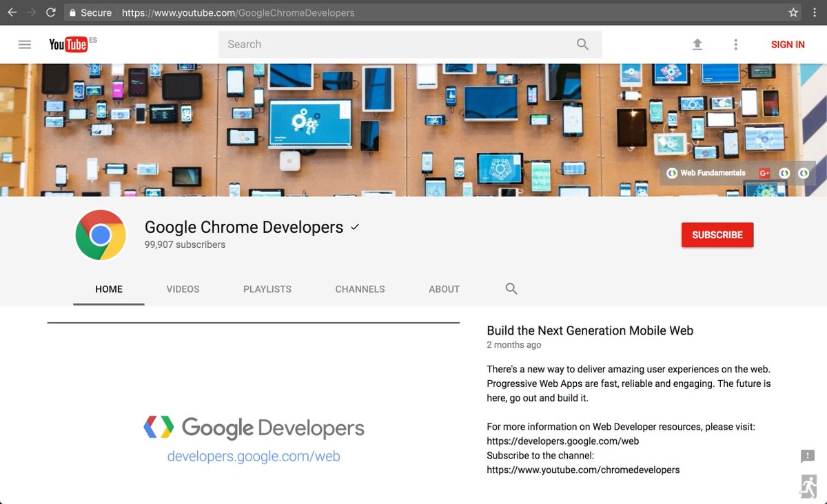The image size is (827, 504).
Task: Click the Google Developers icon beside Google+ link
Action: coord(784,174)
